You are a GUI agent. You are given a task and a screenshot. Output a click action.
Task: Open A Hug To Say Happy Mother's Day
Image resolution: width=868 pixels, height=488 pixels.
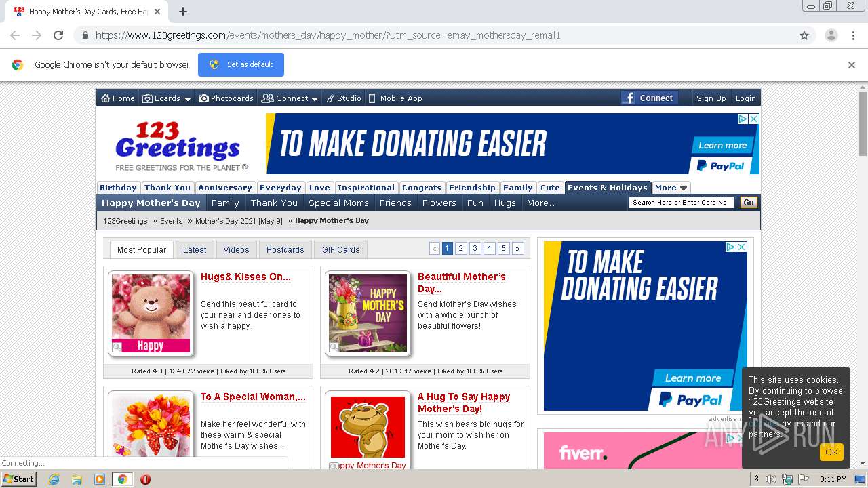pyautogui.click(x=464, y=403)
